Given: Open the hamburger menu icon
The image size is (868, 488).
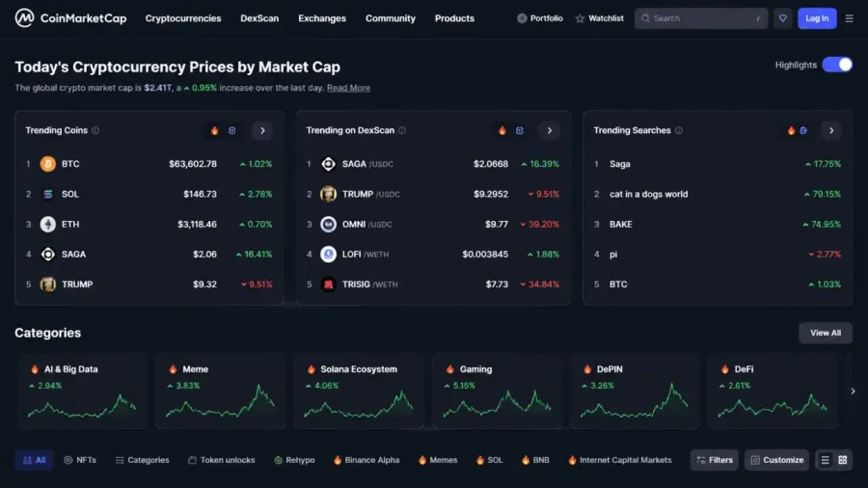Looking at the screenshot, I should click(x=849, y=18).
